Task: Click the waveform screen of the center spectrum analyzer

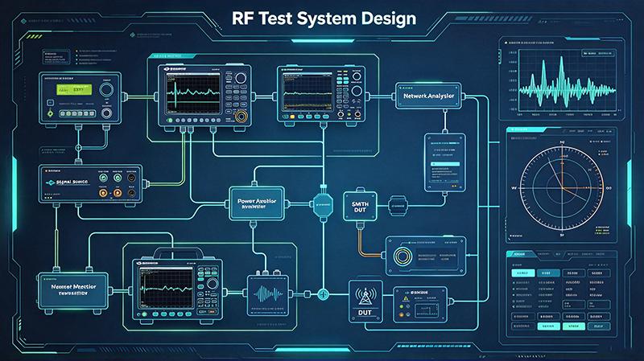Action: coord(193,93)
